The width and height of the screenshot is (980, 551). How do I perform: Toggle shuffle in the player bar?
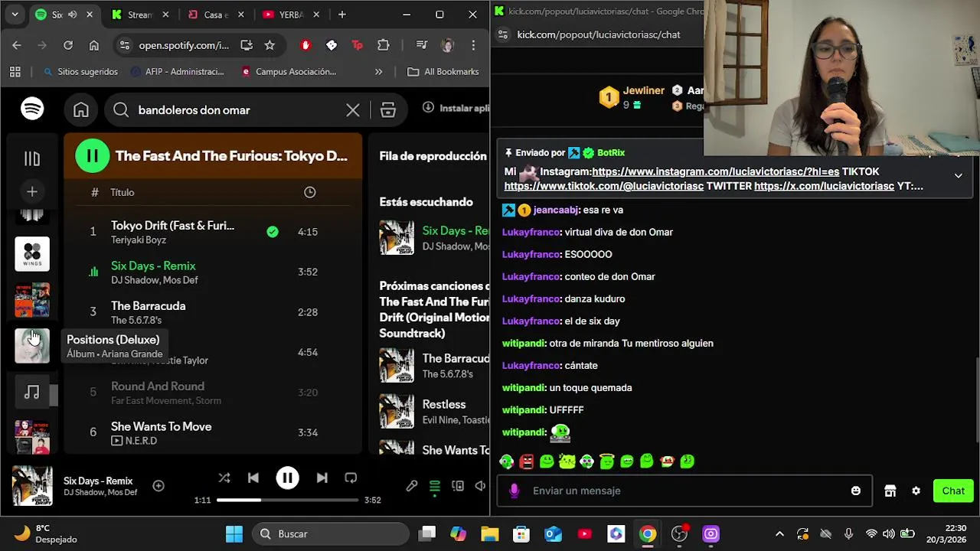(224, 478)
